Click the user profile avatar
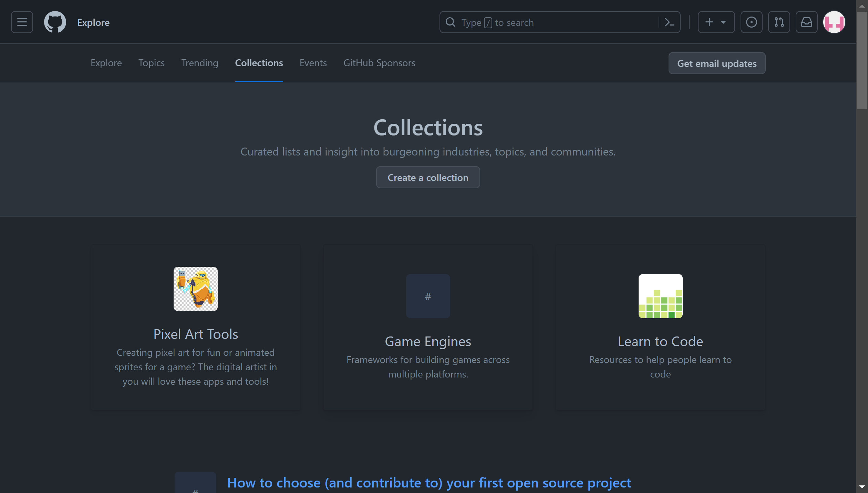 click(834, 22)
